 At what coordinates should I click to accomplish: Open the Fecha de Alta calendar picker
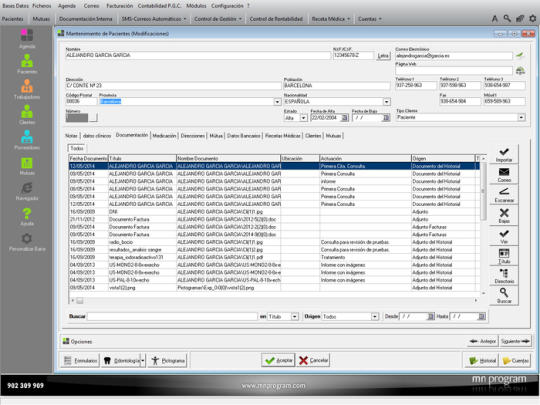(x=344, y=118)
